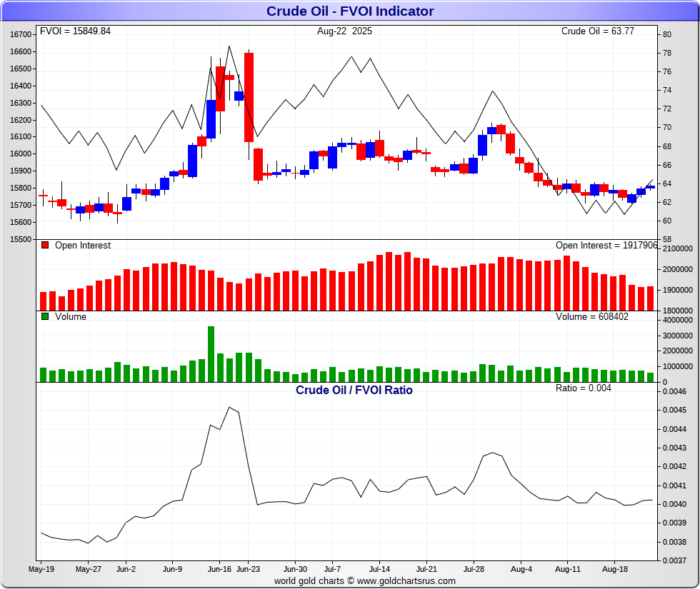The image size is (700, 589).
Task: Click the 1900000 open interest axis label
Action: (x=678, y=290)
